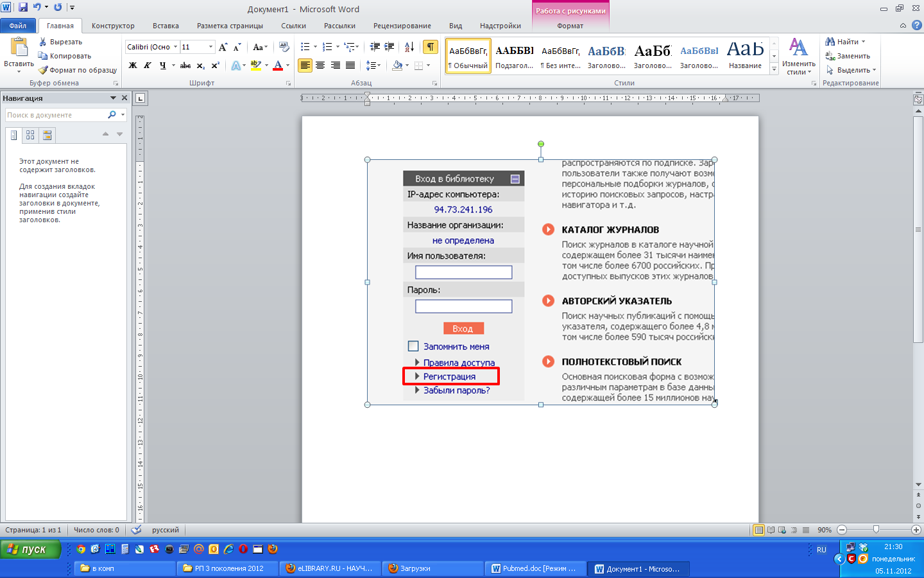Toggle subscript formatting

201,66
